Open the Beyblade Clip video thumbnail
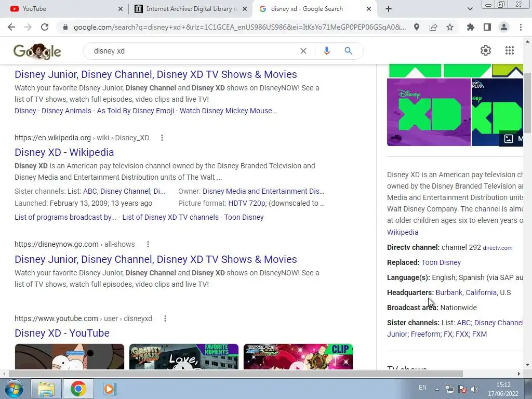Image resolution: width=532 pixels, height=399 pixels. coord(298,356)
